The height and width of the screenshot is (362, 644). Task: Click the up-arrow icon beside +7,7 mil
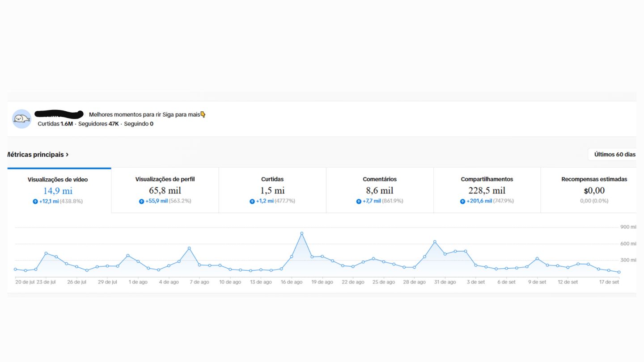359,202
